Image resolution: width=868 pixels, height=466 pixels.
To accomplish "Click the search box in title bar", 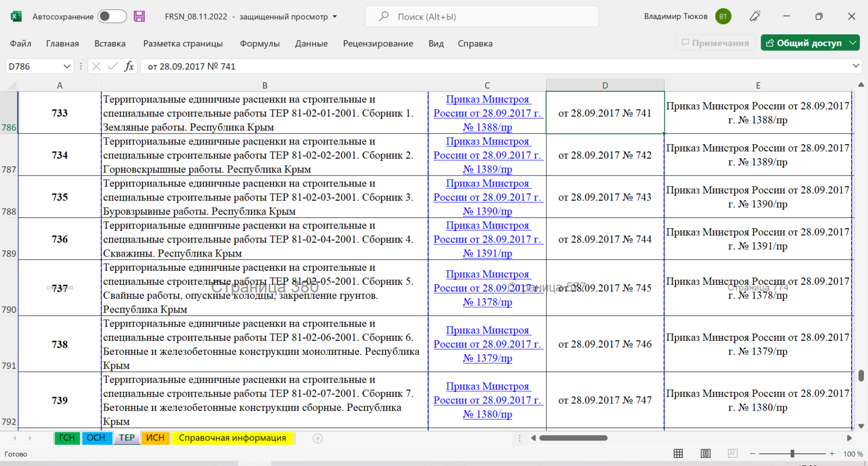I will [x=482, y=17].
